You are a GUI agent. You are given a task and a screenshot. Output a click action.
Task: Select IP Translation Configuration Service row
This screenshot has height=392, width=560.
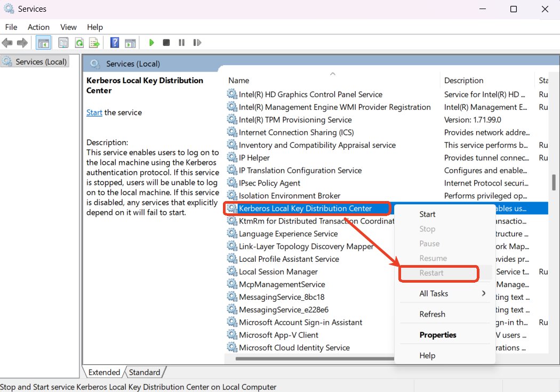pyautogui.click(x=300, y=170)
